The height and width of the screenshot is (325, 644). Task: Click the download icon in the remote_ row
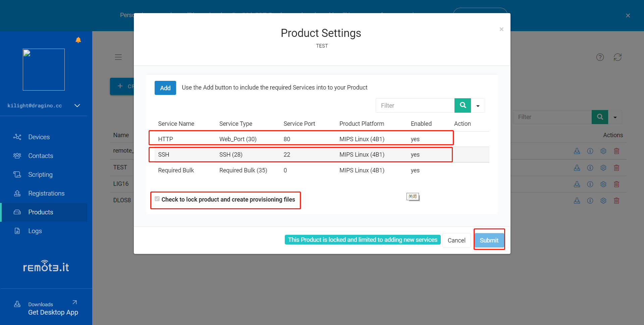click(577, 151)
